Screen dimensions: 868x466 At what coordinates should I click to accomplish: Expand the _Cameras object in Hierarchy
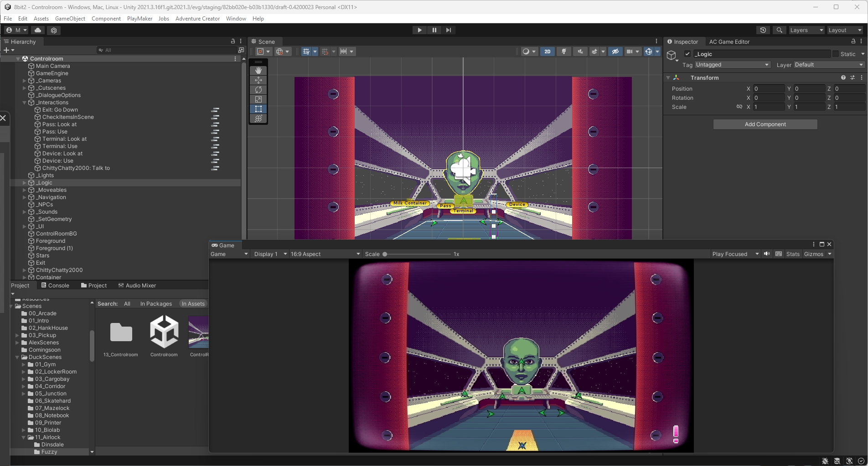coord(25,81)
